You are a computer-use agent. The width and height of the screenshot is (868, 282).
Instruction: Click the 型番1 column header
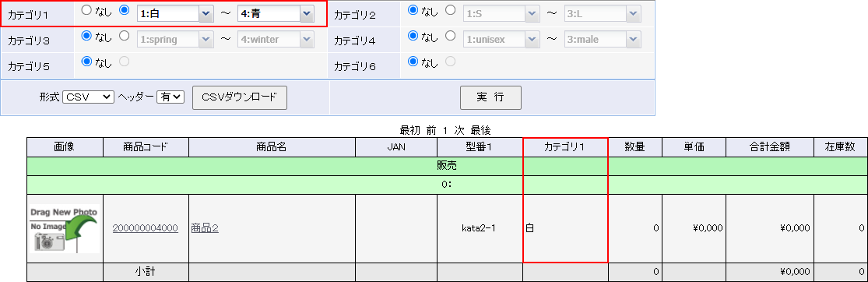click(x=480, y=146)
